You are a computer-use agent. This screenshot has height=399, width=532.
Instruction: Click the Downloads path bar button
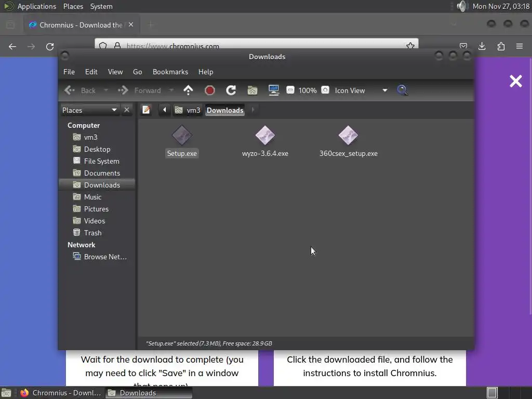(225, 110)
